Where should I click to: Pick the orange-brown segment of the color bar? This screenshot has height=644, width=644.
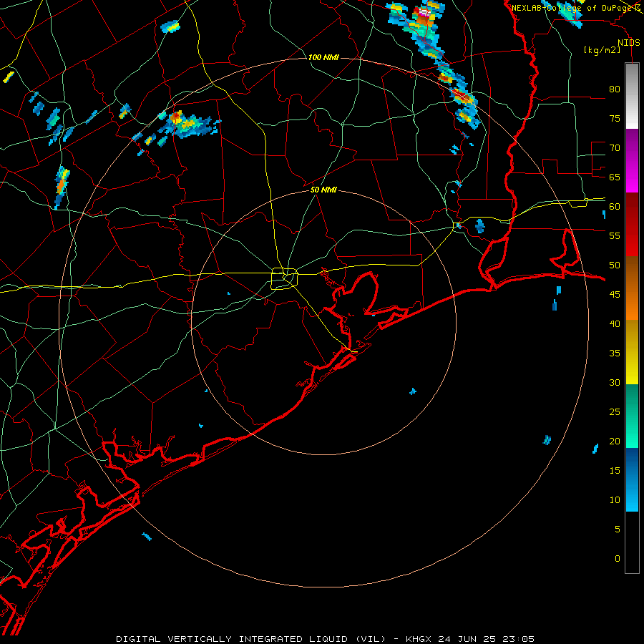[632, 288]
